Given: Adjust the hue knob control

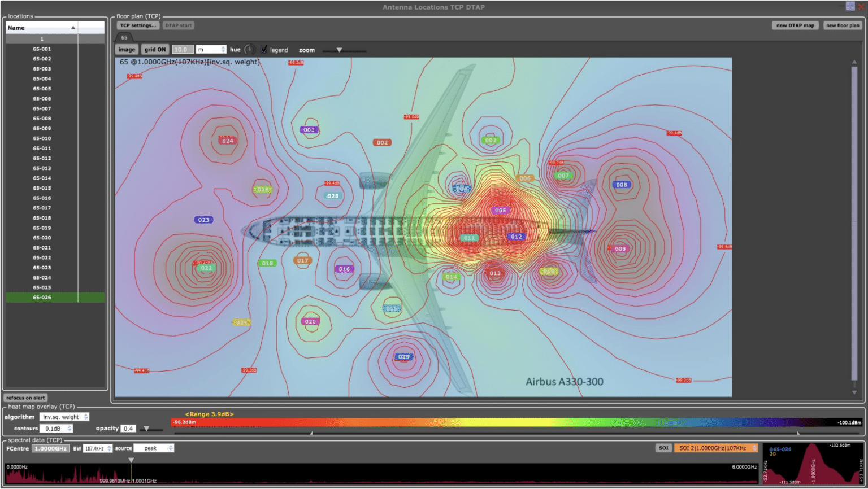Looking at the screenshot, I should pyautogui.click(x=250, y=49).
